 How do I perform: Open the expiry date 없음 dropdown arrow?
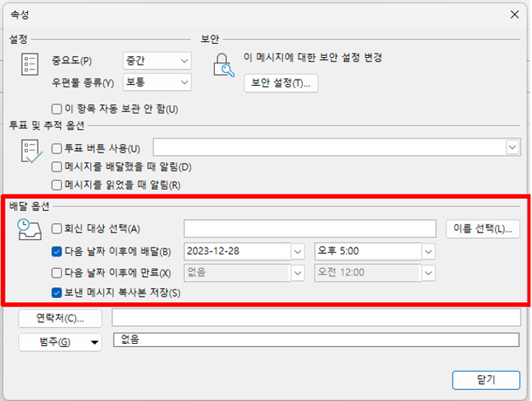point(297,273)
